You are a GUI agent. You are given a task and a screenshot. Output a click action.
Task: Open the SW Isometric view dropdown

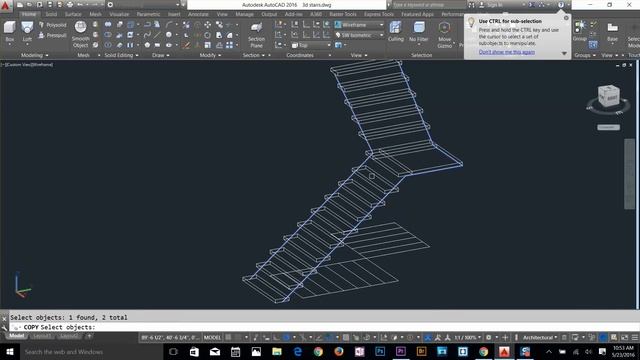tap(359, 35)
